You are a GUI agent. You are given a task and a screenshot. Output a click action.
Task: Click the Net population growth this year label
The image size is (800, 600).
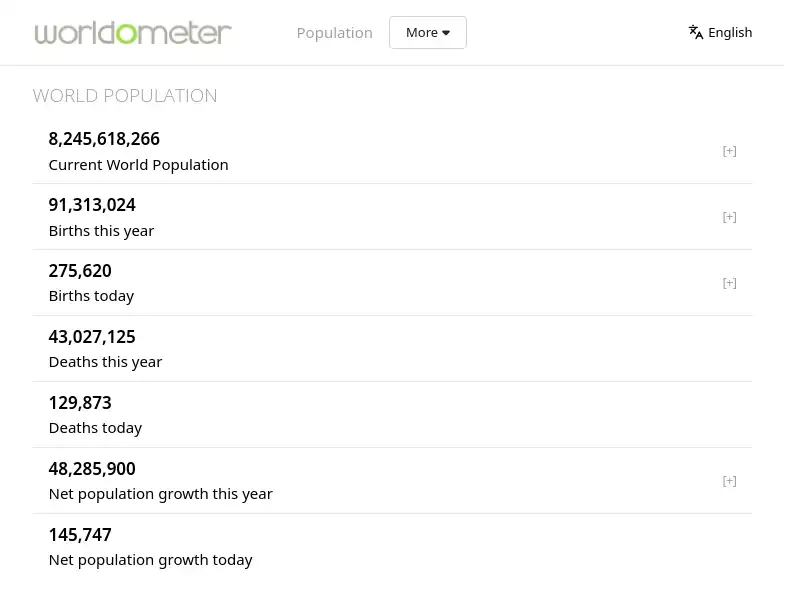pos(160,493)
